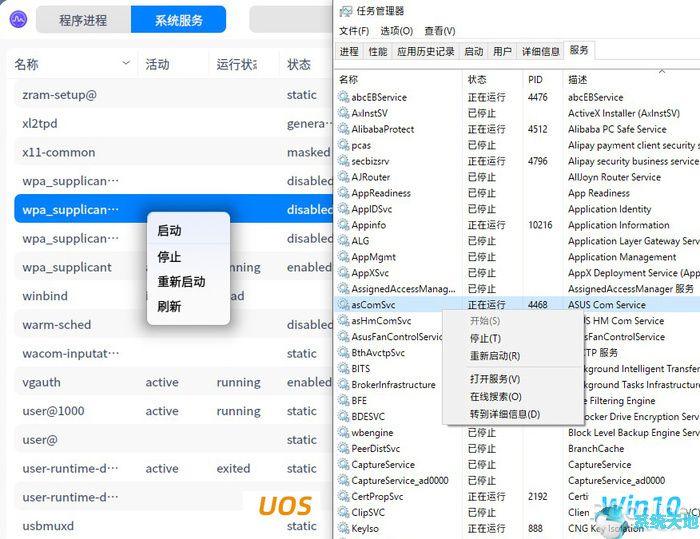The image size is (700, 539).
Task: Choose 停止 in the UOS context menu
Action: [188, 257]
